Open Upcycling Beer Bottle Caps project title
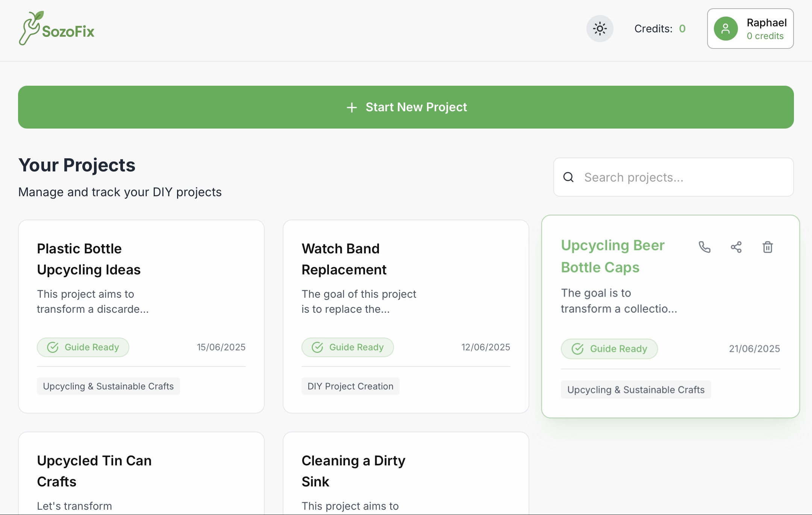Viewport: 812px width, 515px height. pos(612,256)
